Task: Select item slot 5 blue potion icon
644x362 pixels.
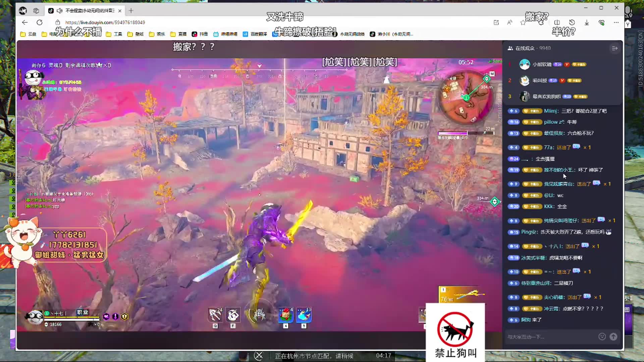Action: coord(304,315)
